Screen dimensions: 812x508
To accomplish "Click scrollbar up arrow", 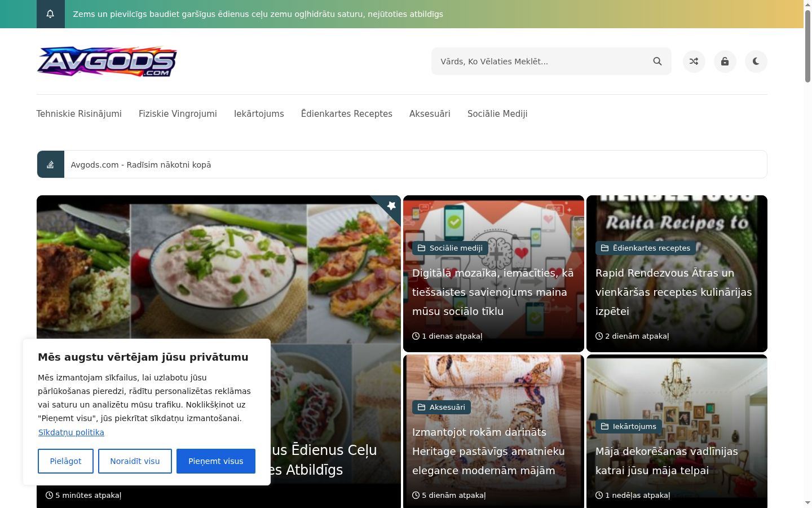I will pos(807,5).
